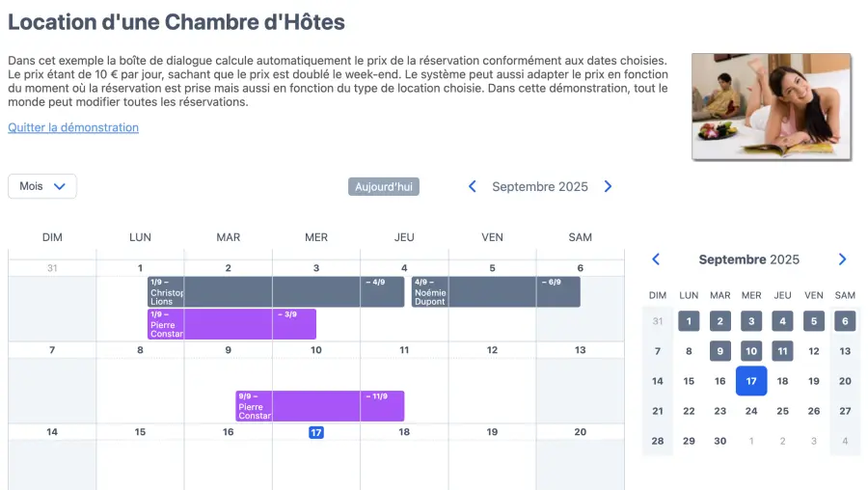Screen dimensions: 868x490
Task: Select day 6 in mini calendar
Action: point(845,321)
